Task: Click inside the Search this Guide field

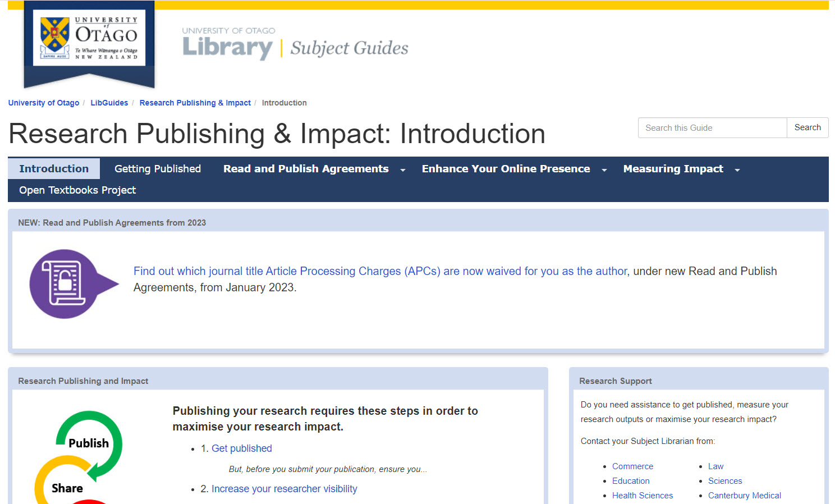Action: 712,127
